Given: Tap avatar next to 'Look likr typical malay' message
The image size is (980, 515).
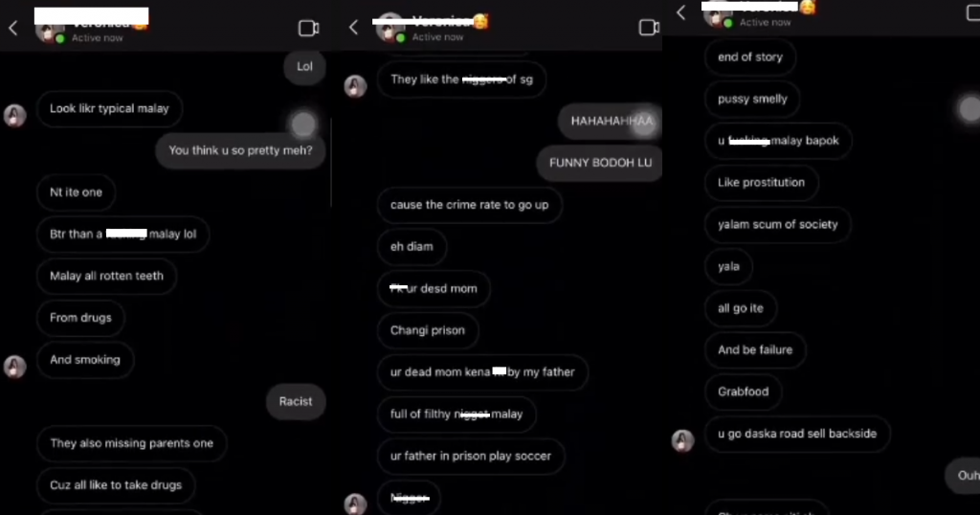Looking at the screenshot, I should click(x=15, y=116).
